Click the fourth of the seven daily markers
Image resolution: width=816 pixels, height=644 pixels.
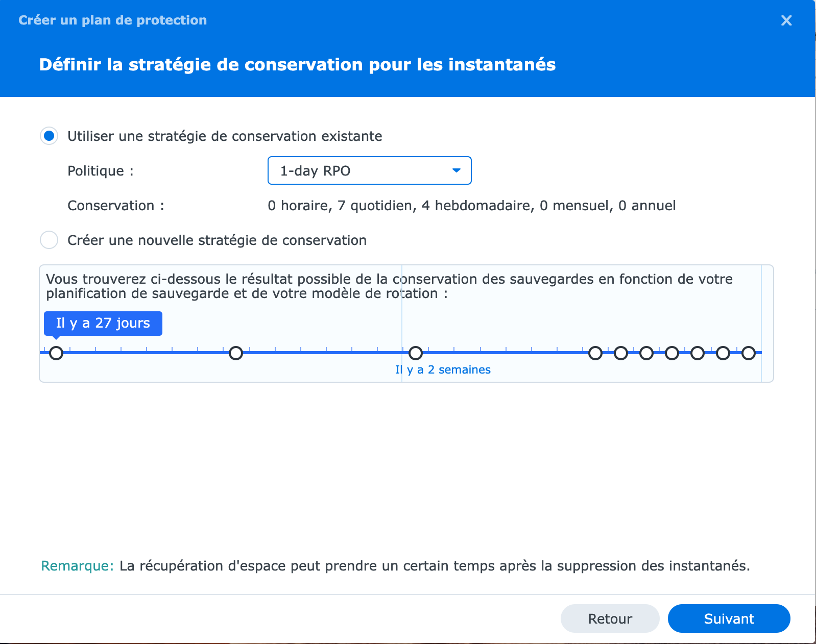[x=672, y=353]
